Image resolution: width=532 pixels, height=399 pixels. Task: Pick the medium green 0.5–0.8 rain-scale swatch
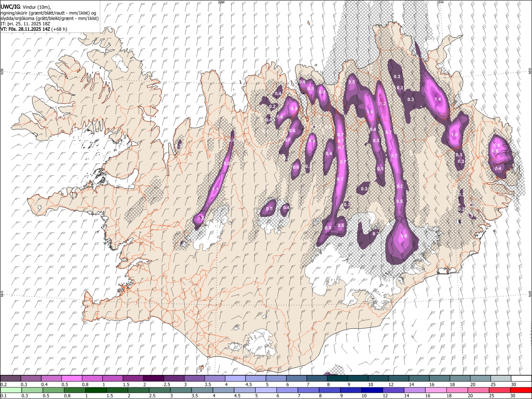[53, 390]
